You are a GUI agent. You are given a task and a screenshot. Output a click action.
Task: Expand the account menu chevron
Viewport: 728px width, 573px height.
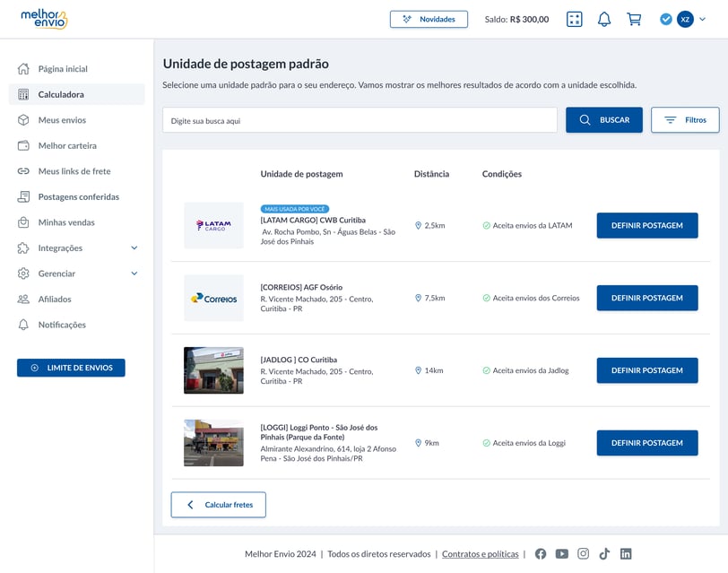[x=703, y=19]
